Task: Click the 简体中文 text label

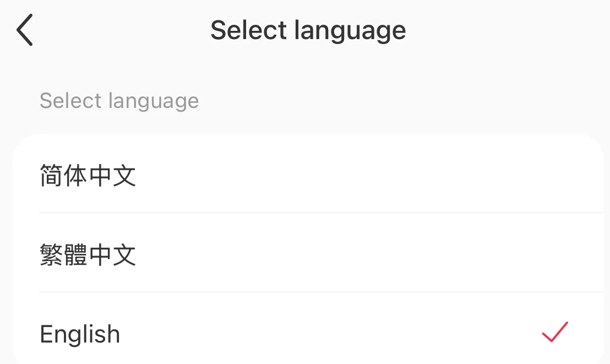Action: (88, 176)
